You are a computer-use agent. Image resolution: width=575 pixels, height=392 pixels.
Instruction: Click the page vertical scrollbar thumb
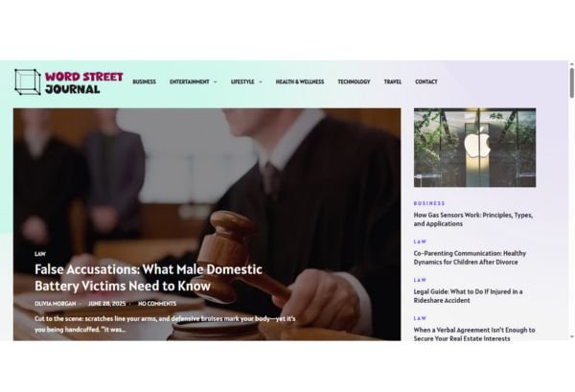pos(572,82)
